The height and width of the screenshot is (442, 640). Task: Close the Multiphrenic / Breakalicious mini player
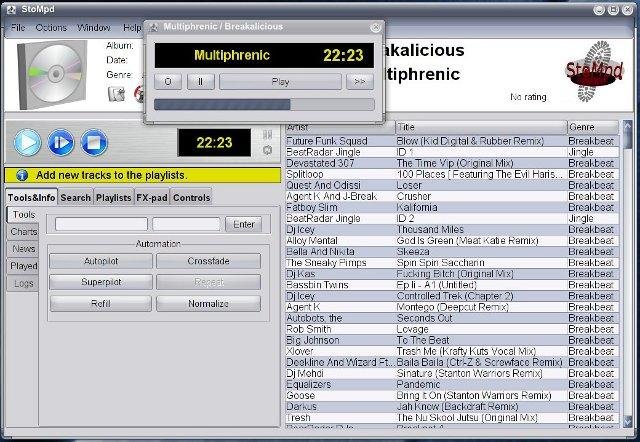[375, 27]
